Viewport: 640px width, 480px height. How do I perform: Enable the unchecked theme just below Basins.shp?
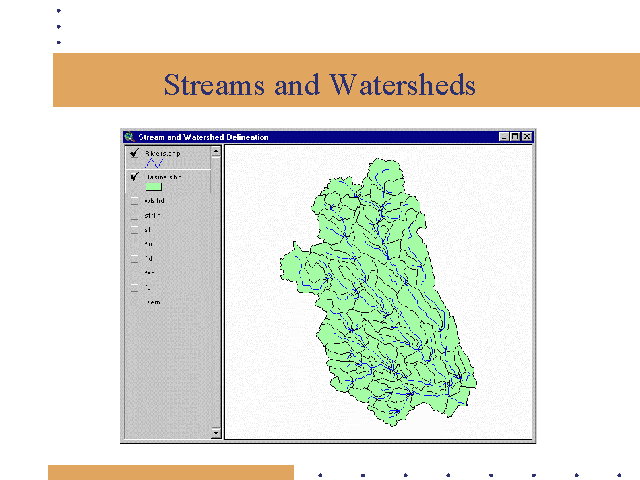pos(134,200)
